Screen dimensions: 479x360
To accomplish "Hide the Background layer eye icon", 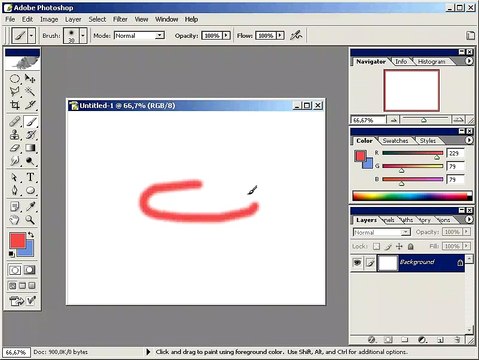I will click(x=357, y=263).
